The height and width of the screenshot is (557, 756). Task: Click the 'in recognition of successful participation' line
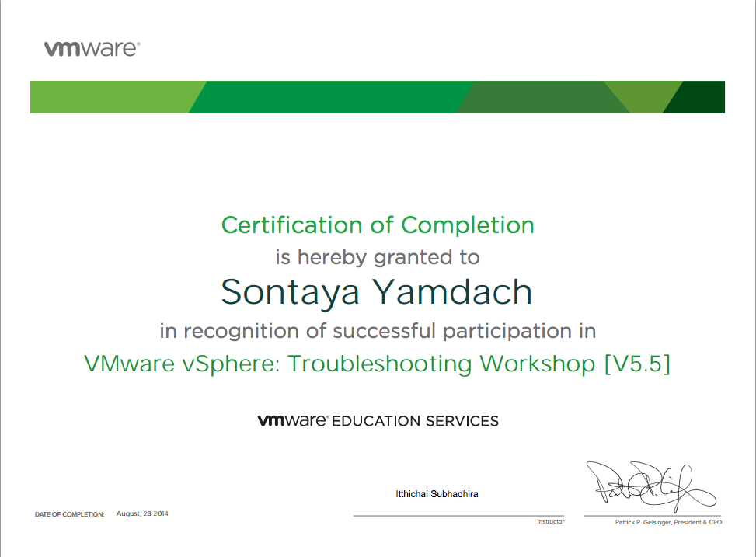[x=378, y=331]
